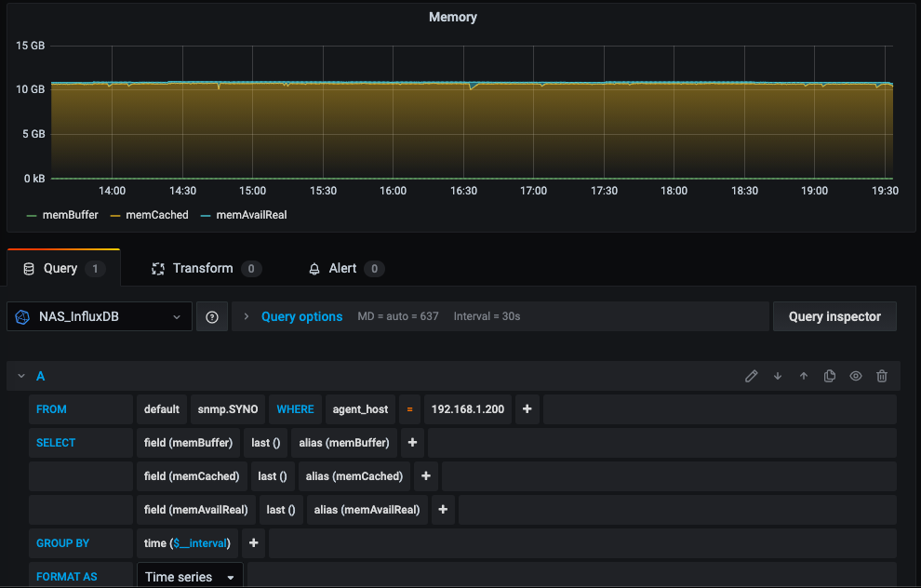Change tag key agent_host segment
921x588 pixels.
360,409
